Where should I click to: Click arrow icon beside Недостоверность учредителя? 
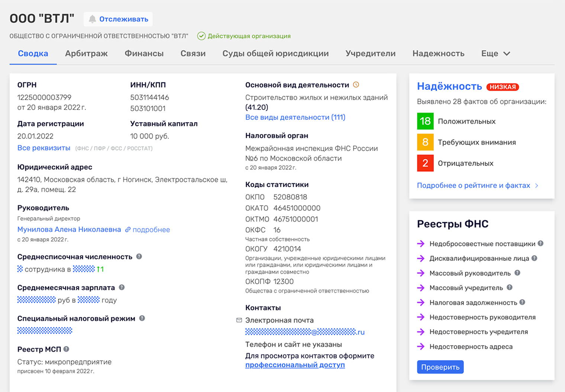(x=421, y=332)
